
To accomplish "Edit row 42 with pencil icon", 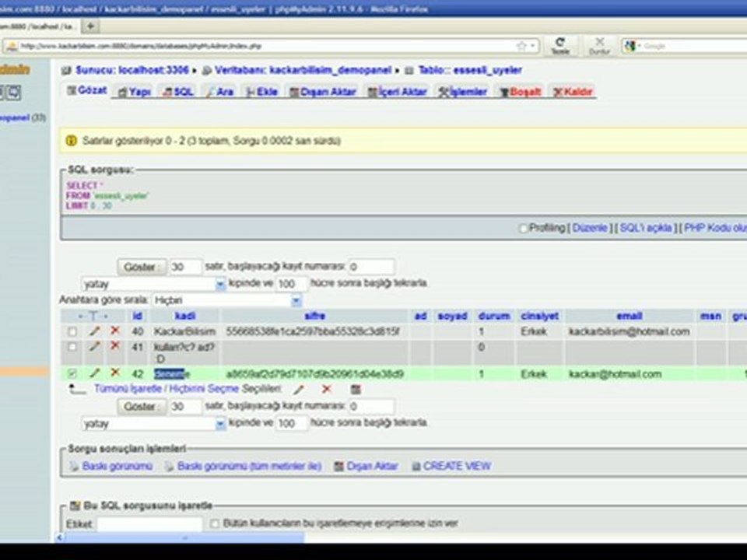I will [95, 373].
